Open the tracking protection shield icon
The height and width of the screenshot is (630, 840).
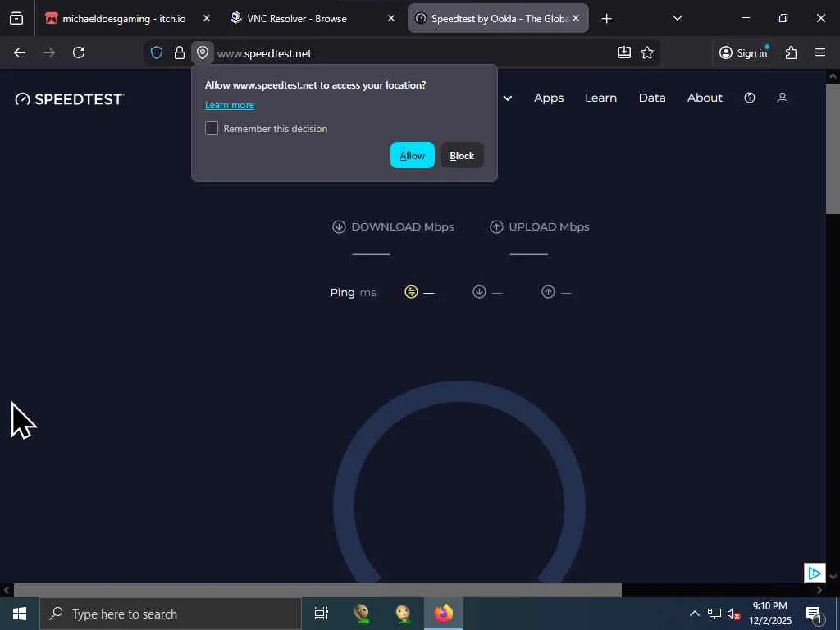pos(157,52)
